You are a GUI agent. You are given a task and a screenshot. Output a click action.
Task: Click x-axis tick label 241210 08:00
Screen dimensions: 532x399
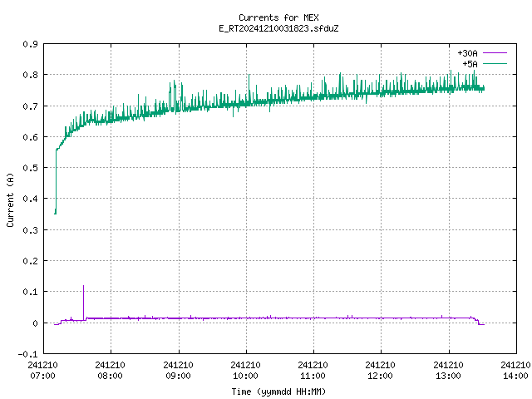coord(110,371)
